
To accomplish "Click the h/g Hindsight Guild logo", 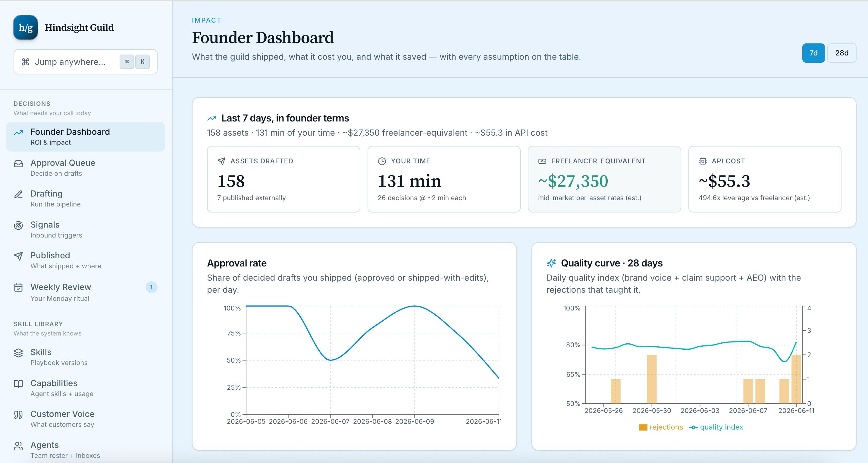I will pos(26,27).
